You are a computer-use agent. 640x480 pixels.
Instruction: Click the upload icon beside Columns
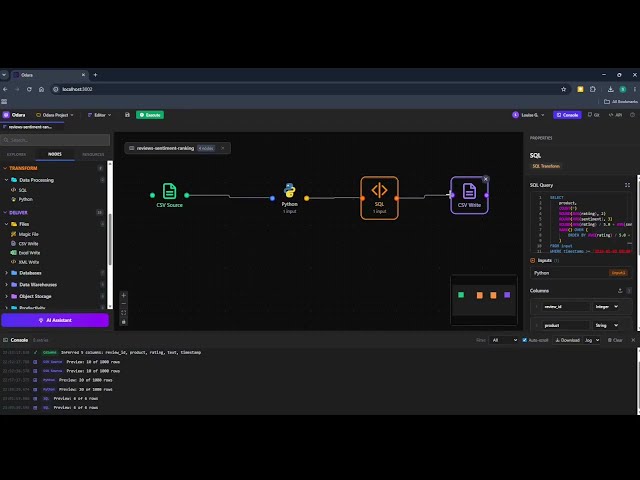(620, 291)
